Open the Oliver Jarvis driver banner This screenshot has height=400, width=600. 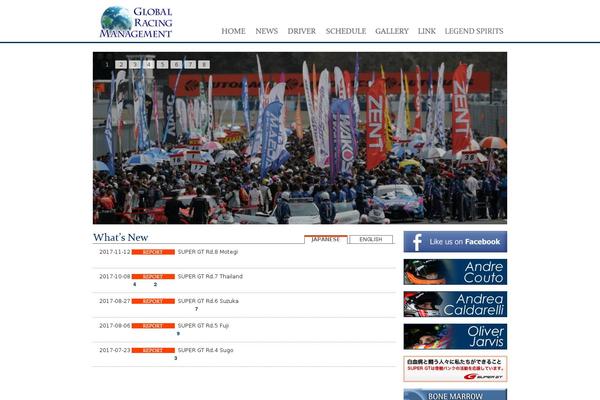tap(455, 336)
